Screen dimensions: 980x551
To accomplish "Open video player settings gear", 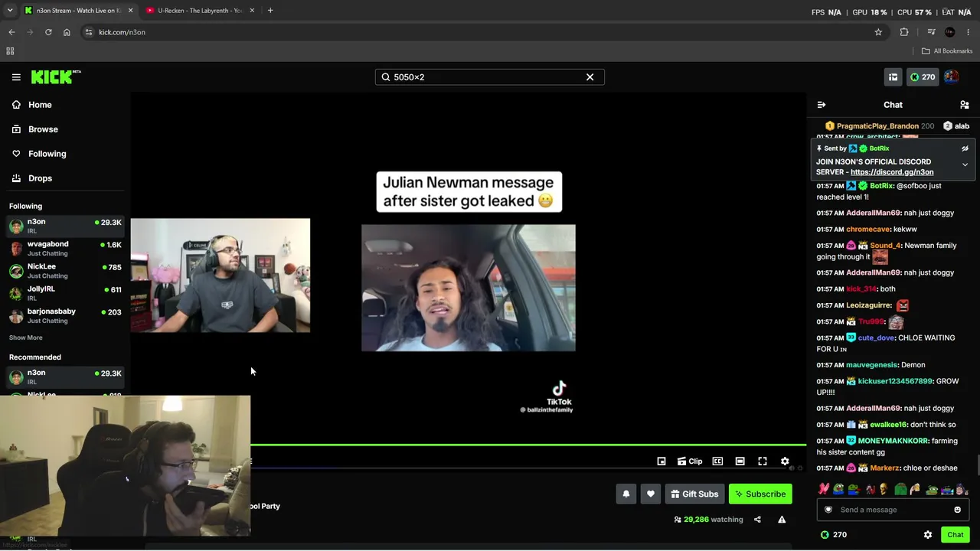I will click(x=785, y=461).
